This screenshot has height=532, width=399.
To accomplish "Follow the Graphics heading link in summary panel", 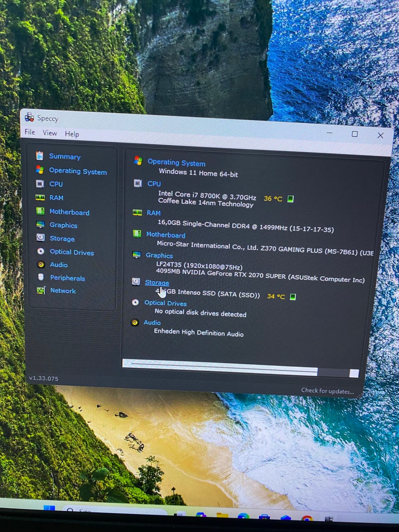I will [x=159, y=255].
